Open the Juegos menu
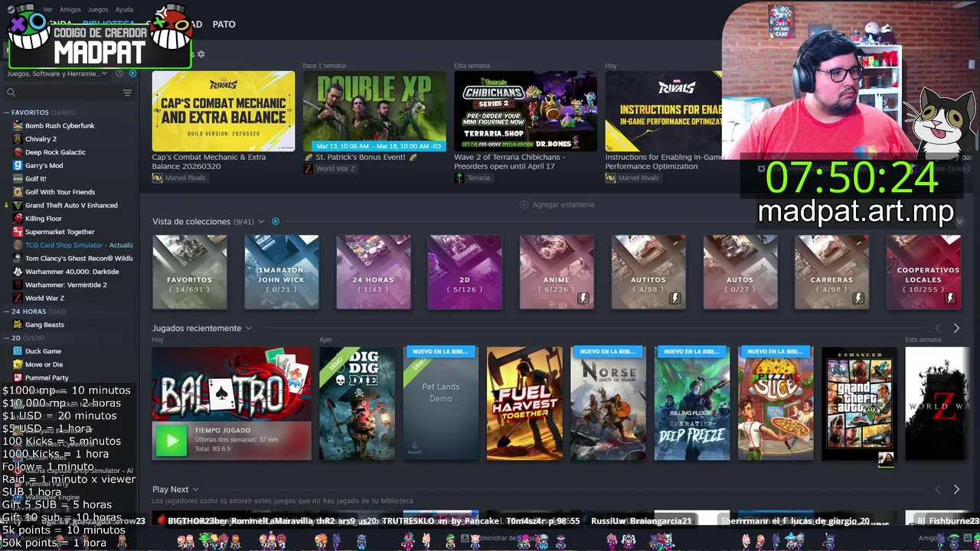 pyautogui.click(x=98, y=10)
